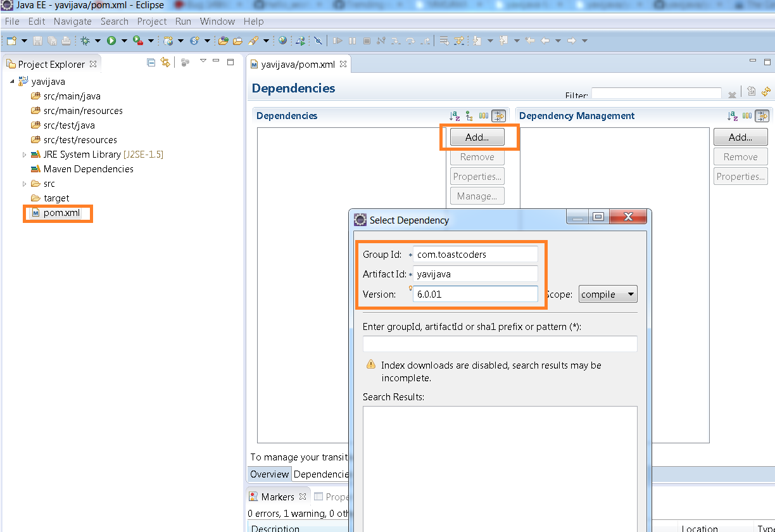Click the Terminate debug icon
The height and width of the screenshot is (532, 775).
pos(367,41)
